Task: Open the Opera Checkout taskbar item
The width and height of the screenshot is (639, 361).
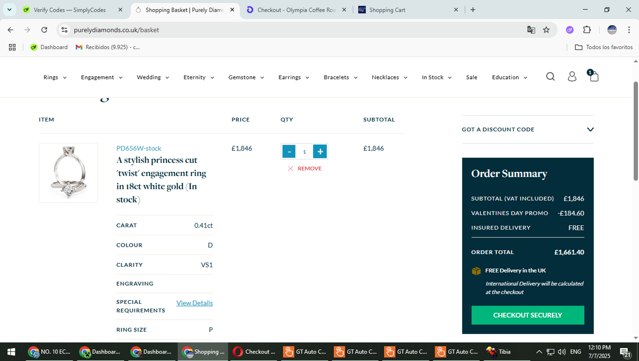Action: [254, 352]
